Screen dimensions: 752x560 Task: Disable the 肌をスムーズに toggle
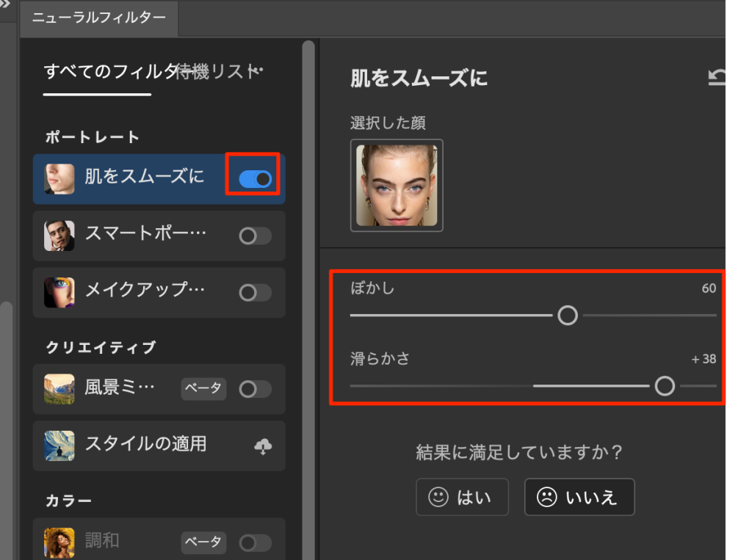255,178
